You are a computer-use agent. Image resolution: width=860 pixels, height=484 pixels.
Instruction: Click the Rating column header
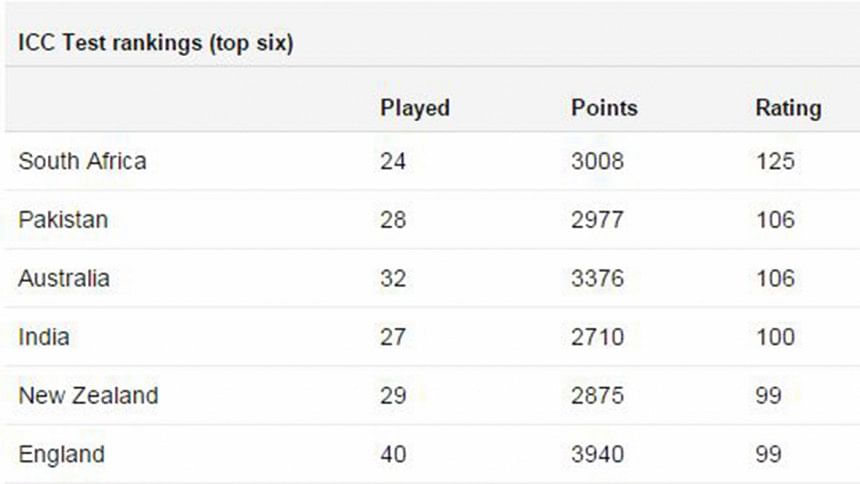(x=788, y=108)
